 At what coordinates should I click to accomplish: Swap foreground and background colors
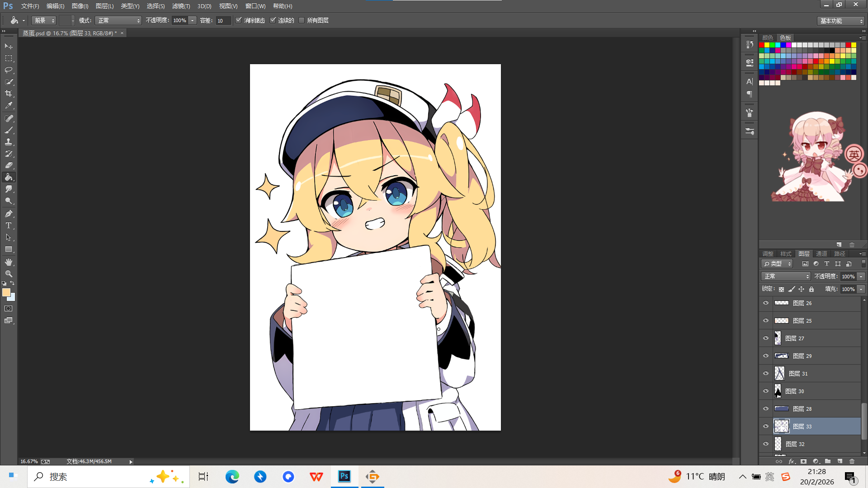12,283
